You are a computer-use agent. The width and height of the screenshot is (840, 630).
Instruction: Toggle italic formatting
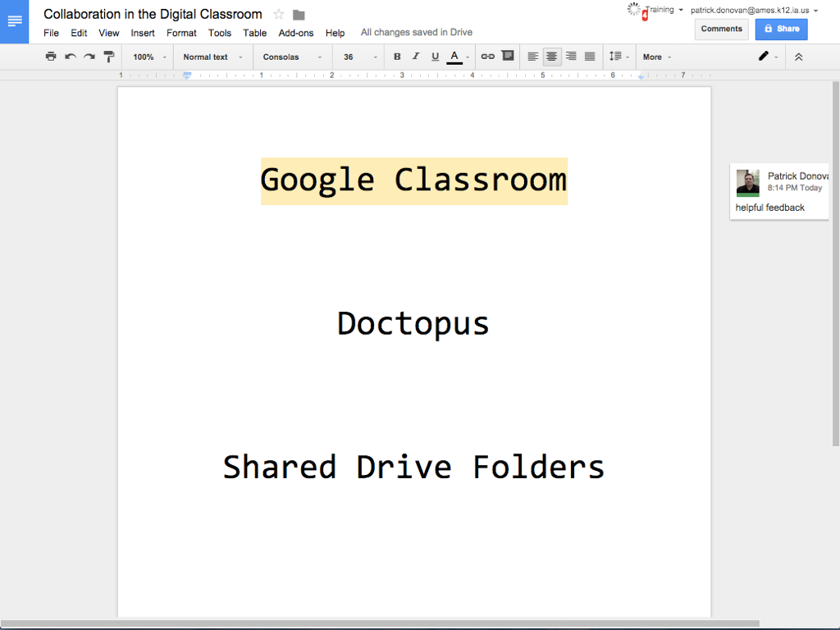coord(416,57)
